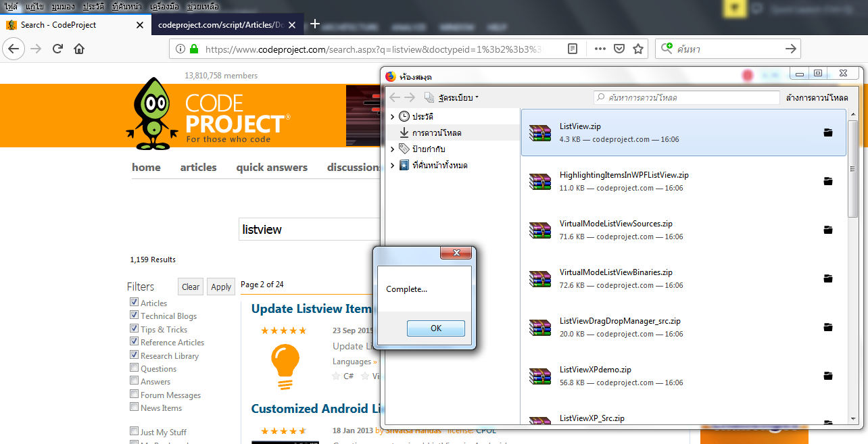Select the ListView.zip download entry
Viewport: 868px width, 444px height.
tap(683, 132)
